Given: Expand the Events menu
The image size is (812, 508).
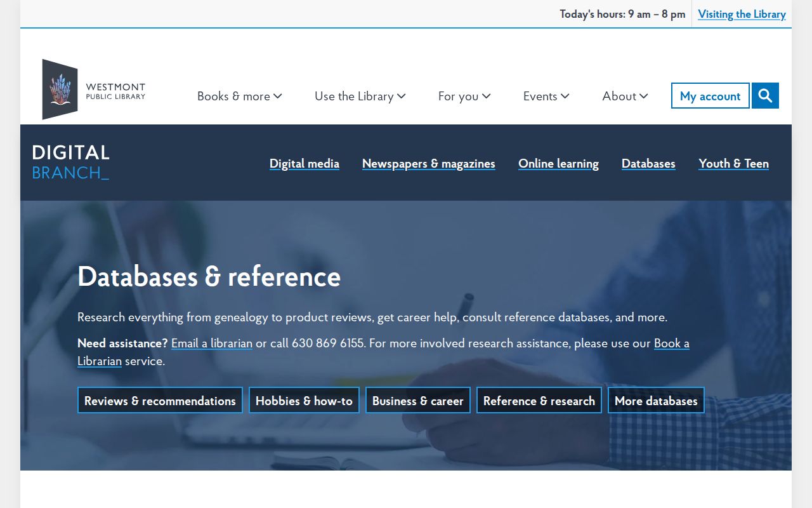Looking at the screenshot, I should point(546,96).
